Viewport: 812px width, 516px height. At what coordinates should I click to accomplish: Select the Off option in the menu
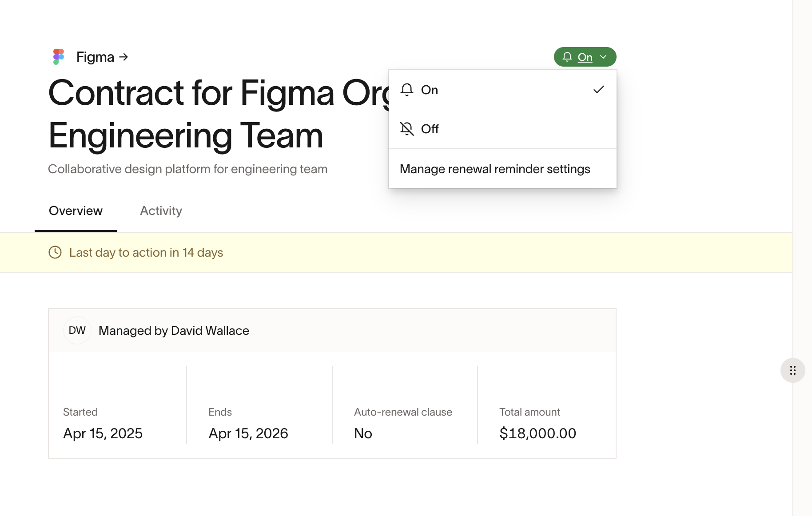pyautogui.click(x=503, y=129)
